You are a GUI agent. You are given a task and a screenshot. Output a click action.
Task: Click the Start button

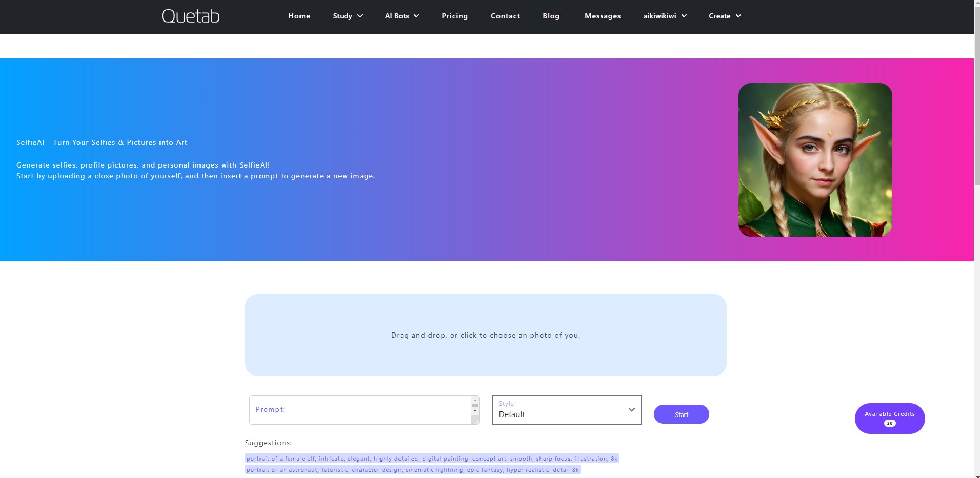(x=682, y=414)
